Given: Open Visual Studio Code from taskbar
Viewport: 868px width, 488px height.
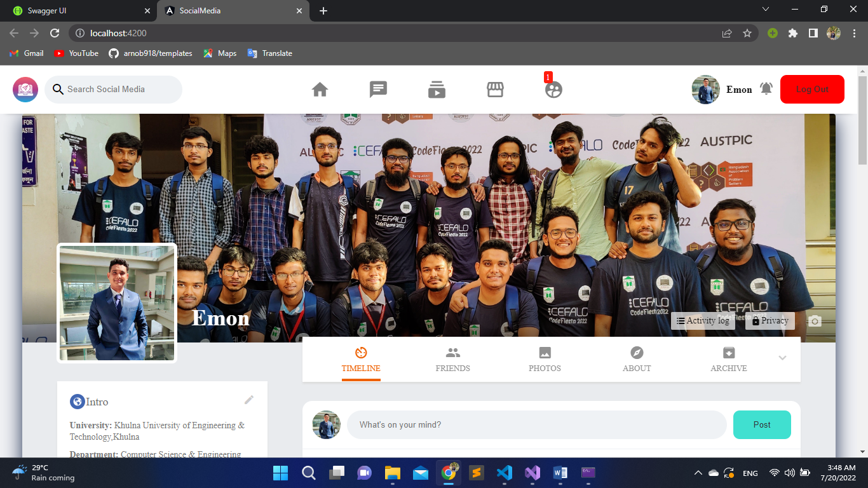Looking at the screenshot, I should tap(505, 473).
